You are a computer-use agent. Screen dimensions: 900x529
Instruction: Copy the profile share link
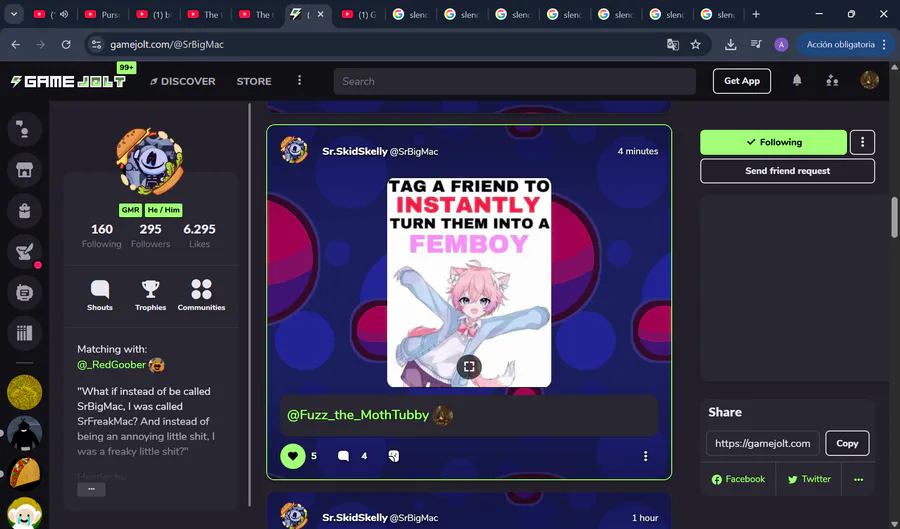click(847, 443)
